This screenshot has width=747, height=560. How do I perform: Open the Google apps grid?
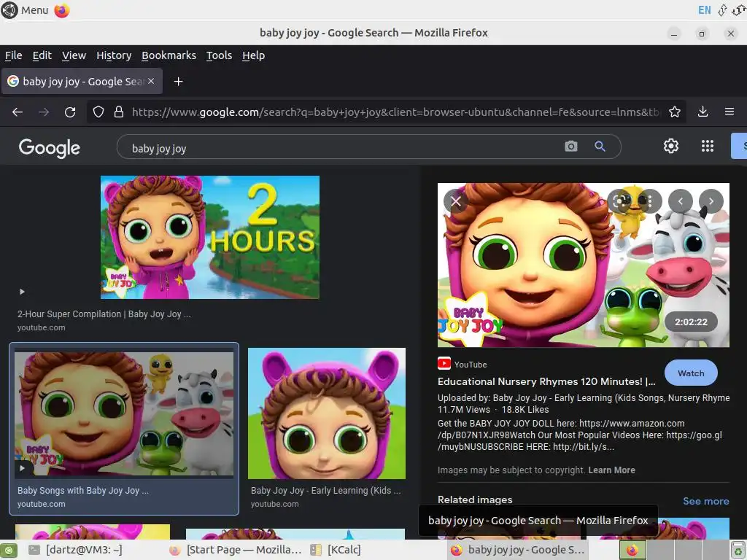[x=708, y=146]
